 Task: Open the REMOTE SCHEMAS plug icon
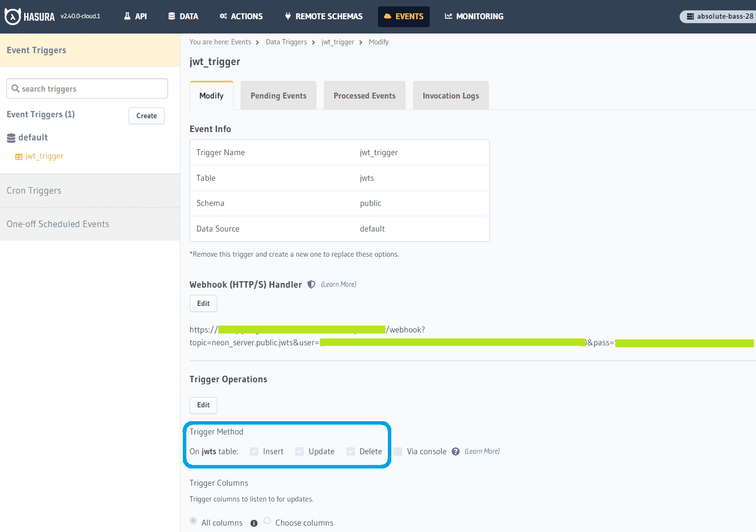[288, 16]
